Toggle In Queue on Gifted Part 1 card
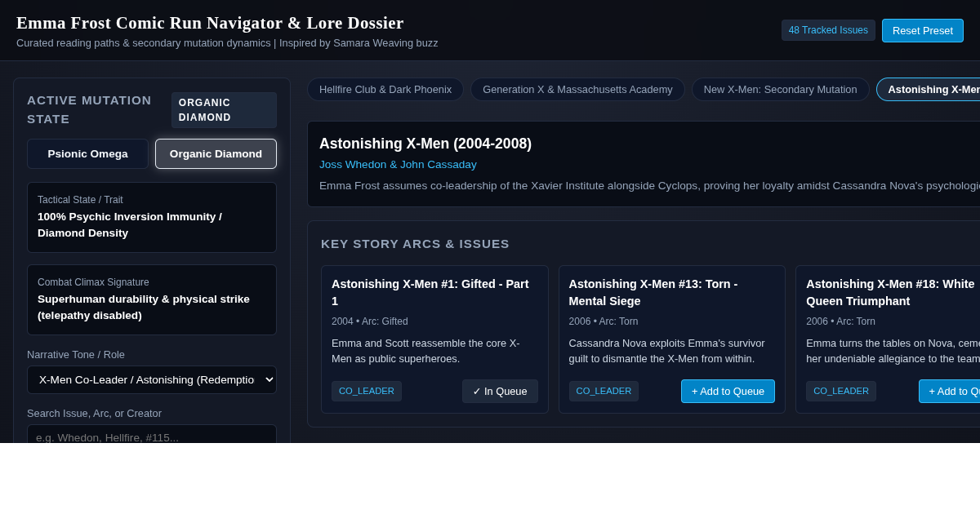The image size is (980, 514). click(x=500, y=391)
